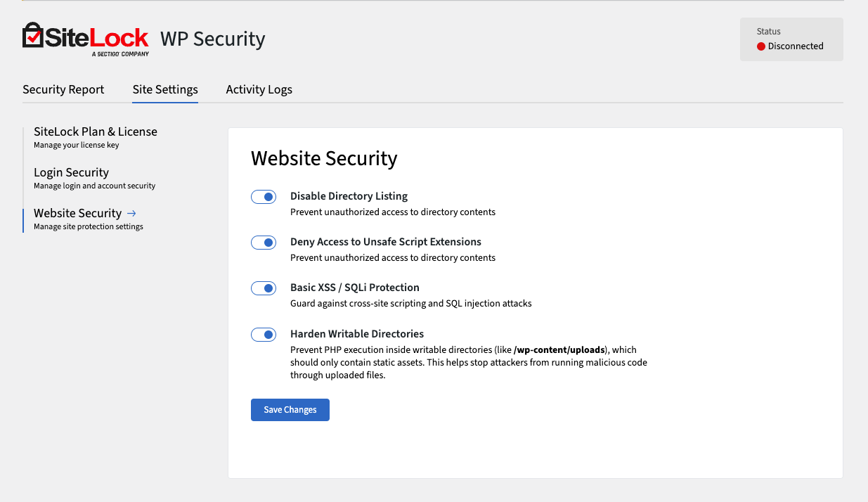
Task: Select the Website Security sidebar item
Action: click(x=77, y=213)
